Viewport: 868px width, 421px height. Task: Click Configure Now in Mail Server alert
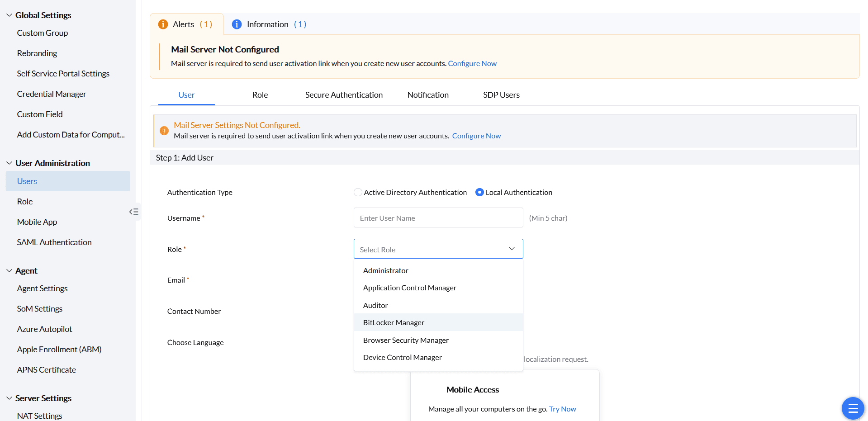(x=472, y=64)
